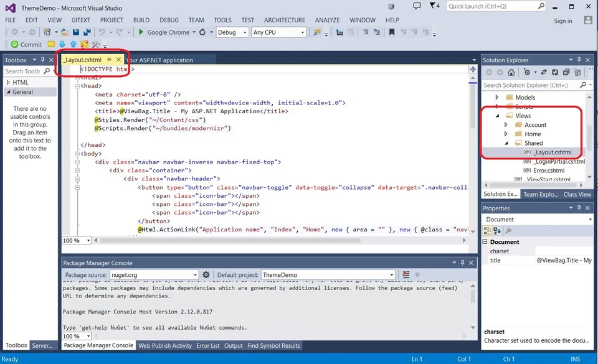Expand the Home folder under Views
Viewport: 598px width, 364px height.
coord(506,134)
